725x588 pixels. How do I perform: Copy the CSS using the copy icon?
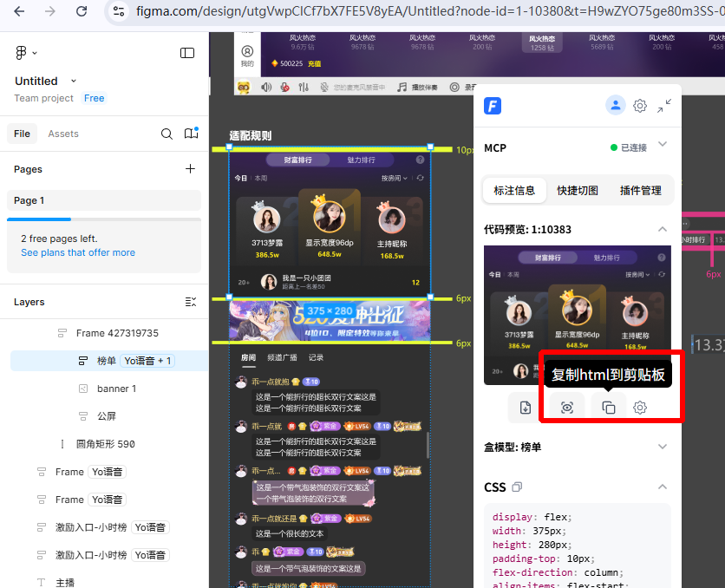click(518, 487)
